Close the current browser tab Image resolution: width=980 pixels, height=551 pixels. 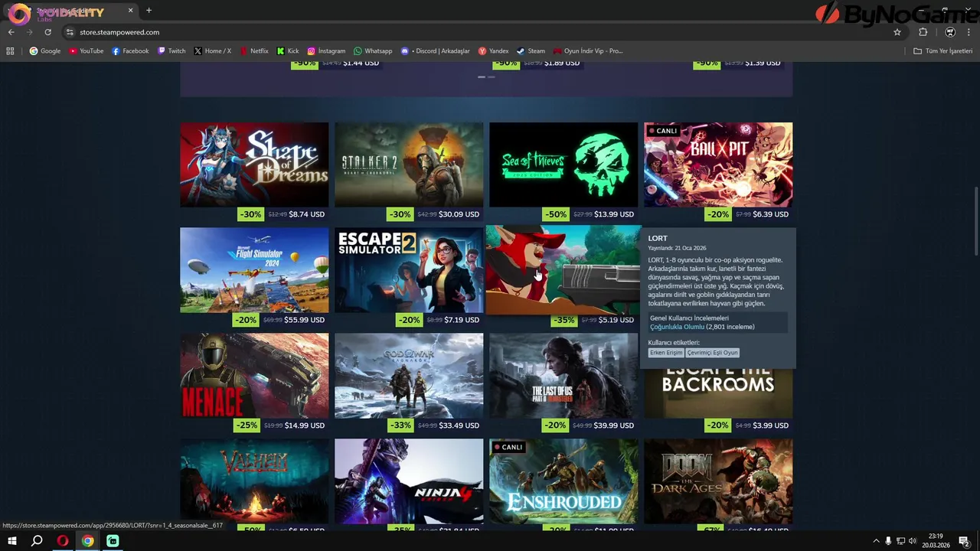(130, 11)
